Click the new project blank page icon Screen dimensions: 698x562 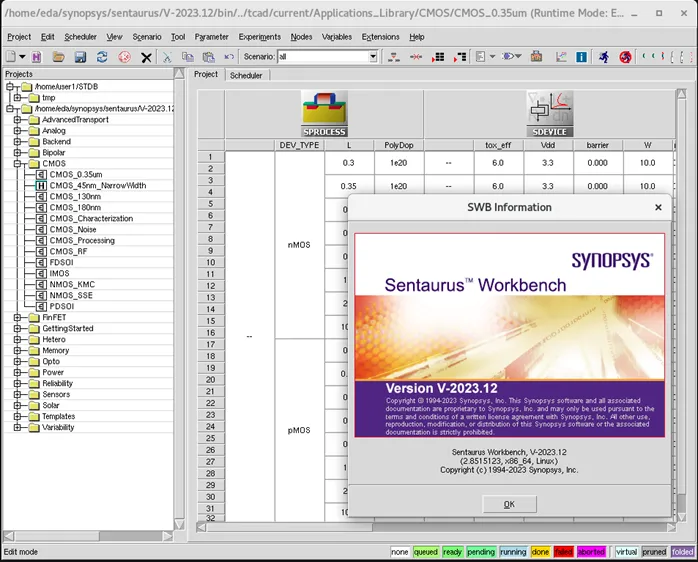(x=11, y=57)
